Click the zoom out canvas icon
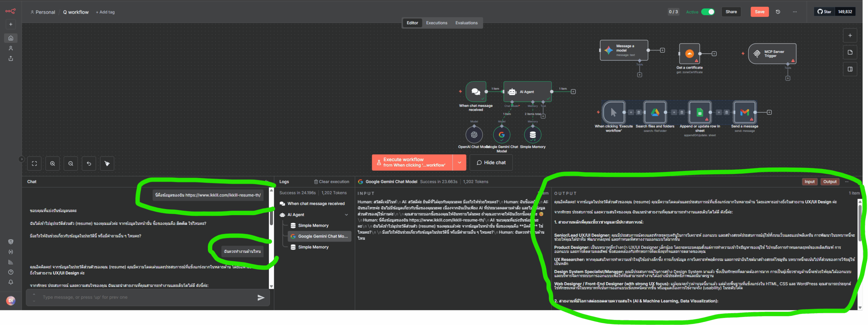Image resolution: width=868 pixels, height=325 pixels. click(x=71, y=164)
